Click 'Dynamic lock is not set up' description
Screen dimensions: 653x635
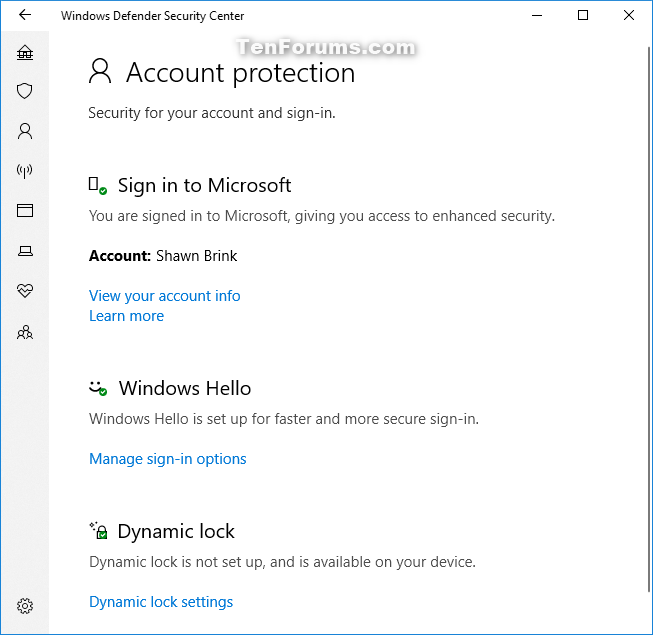pos(282,562)
